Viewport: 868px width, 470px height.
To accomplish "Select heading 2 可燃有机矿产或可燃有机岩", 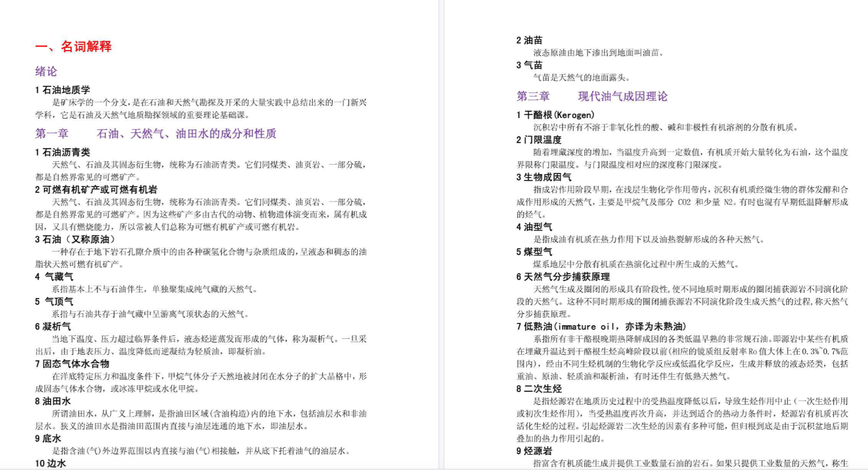I will click(x=96, y=190).
